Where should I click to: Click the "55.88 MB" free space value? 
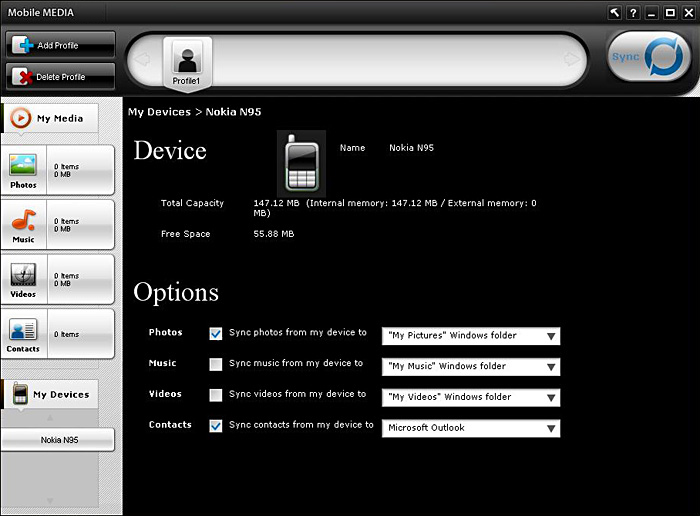pos(274,234)
